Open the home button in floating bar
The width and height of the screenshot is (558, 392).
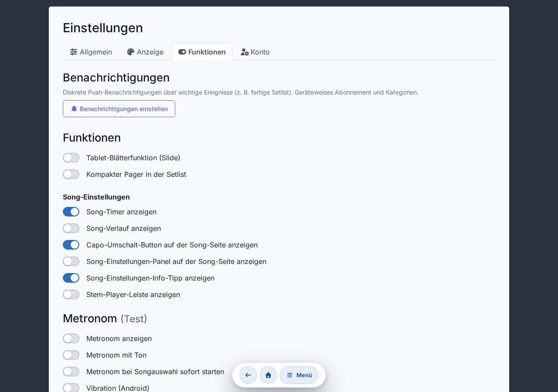[268, 375]
